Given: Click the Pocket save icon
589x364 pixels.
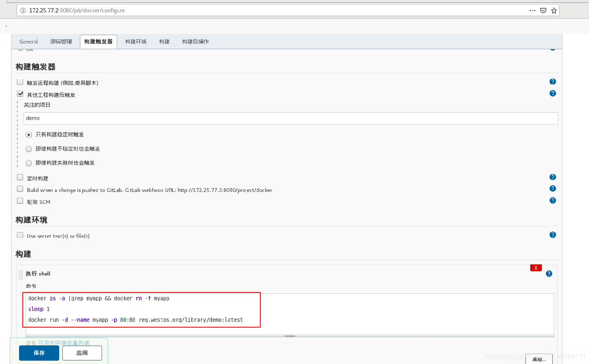Looking at the screenshot, I should point(543,10).
